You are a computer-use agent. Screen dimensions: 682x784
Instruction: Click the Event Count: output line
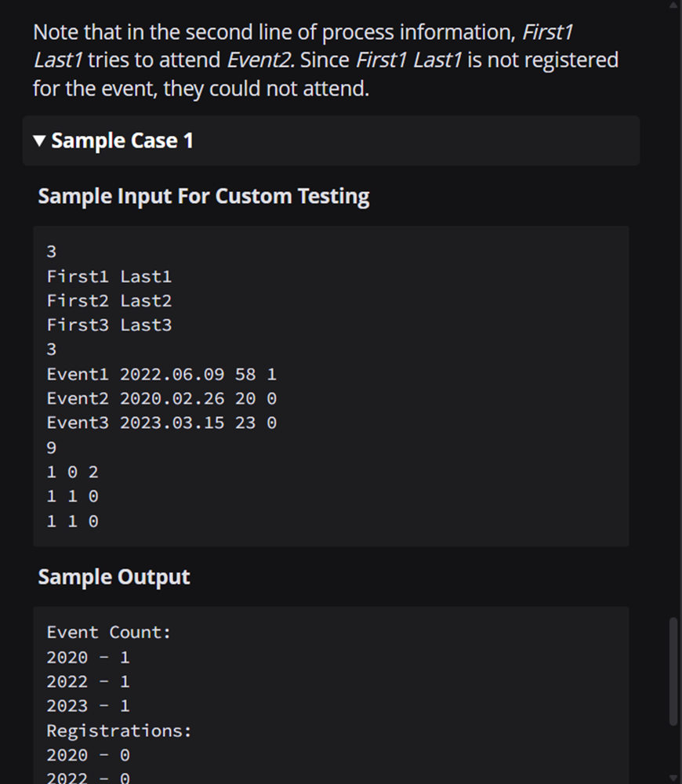point(108,633)
